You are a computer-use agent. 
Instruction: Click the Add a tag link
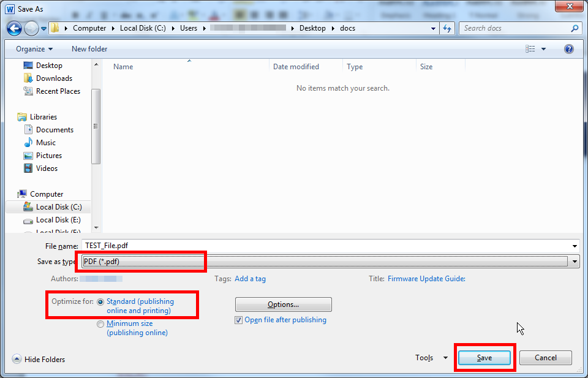tap(250, 279)
